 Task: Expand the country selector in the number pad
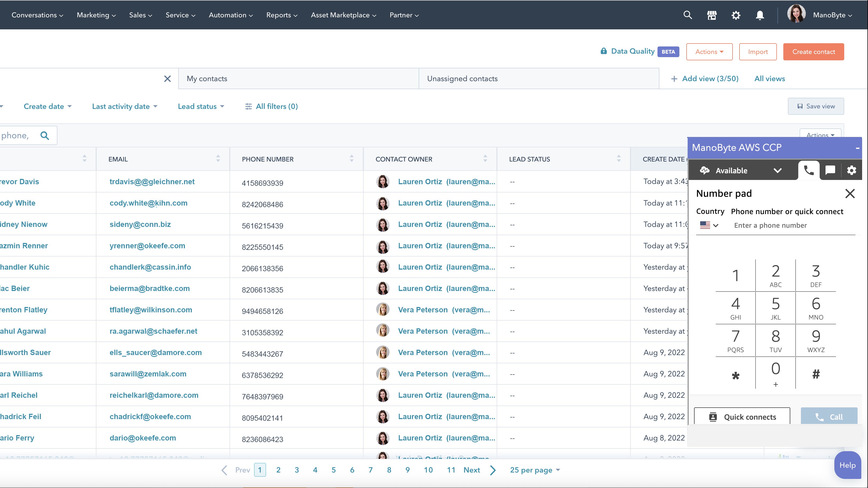[x=709, y=225]
